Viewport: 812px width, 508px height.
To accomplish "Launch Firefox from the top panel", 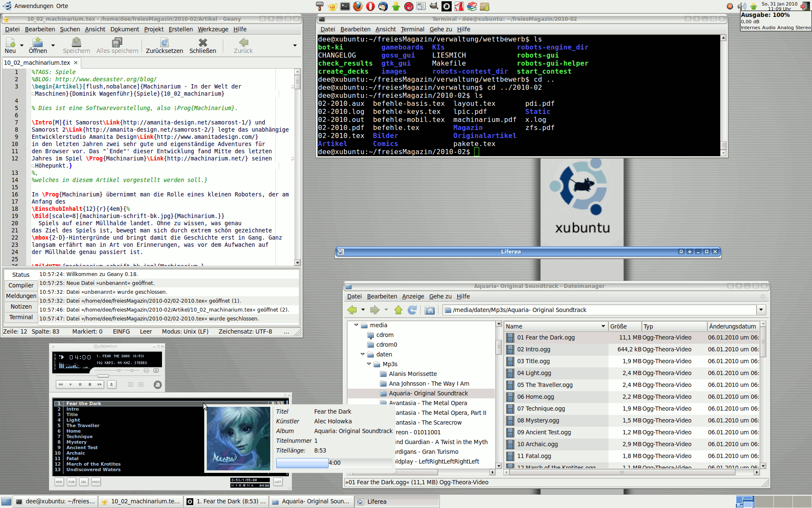I will click(x=358, y=6).
